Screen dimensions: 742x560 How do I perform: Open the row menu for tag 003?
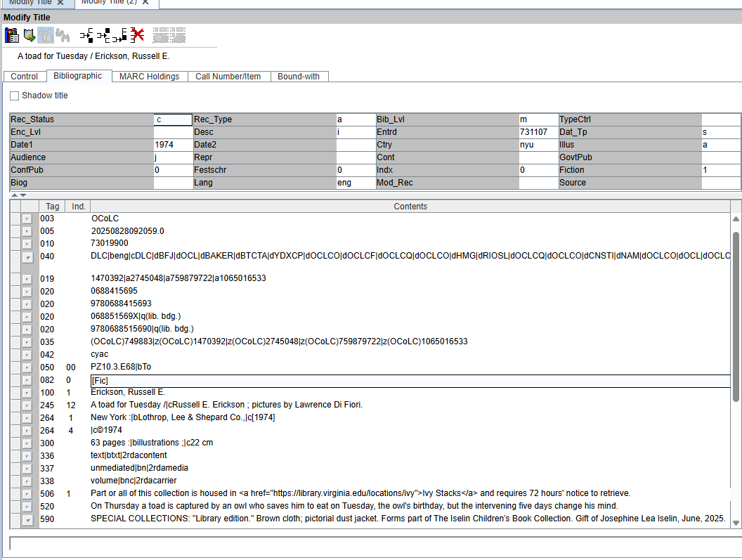27,219
